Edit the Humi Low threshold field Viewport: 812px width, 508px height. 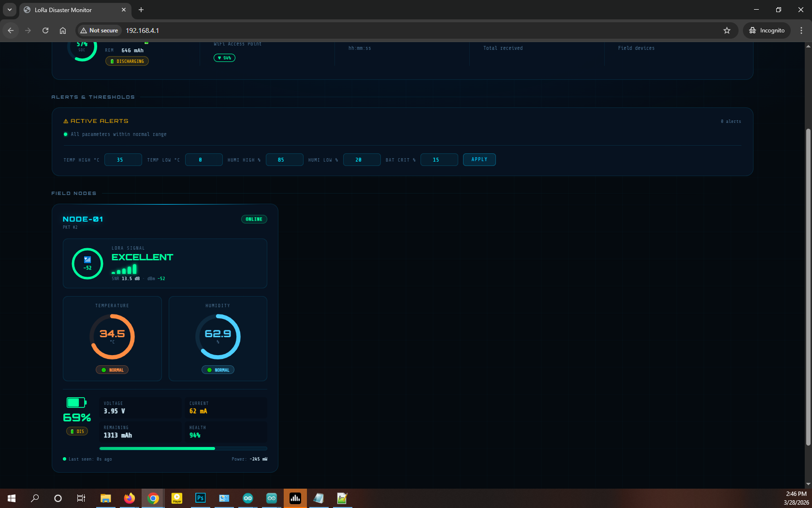coord(362,160)
